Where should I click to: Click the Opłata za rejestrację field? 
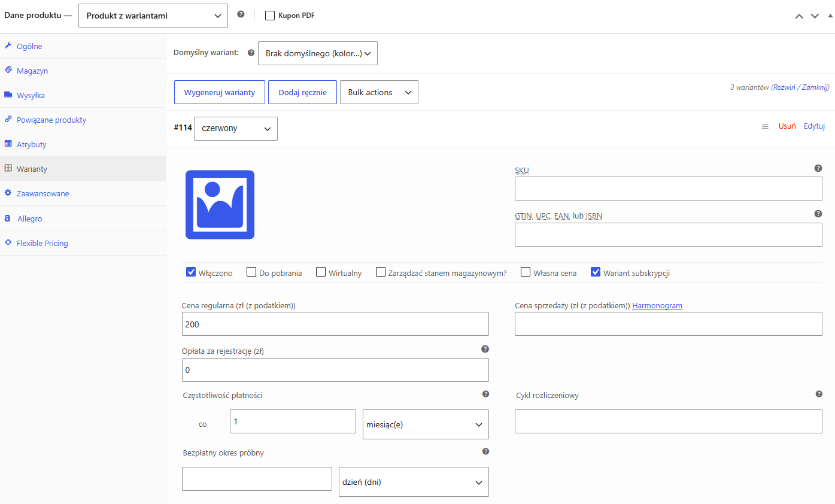tap(335, 370)
